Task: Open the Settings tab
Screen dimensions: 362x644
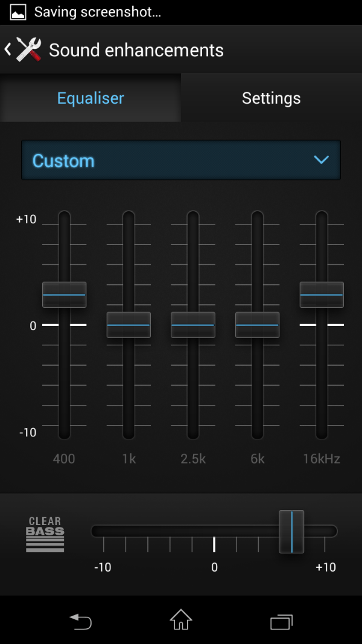Action: 271,98
